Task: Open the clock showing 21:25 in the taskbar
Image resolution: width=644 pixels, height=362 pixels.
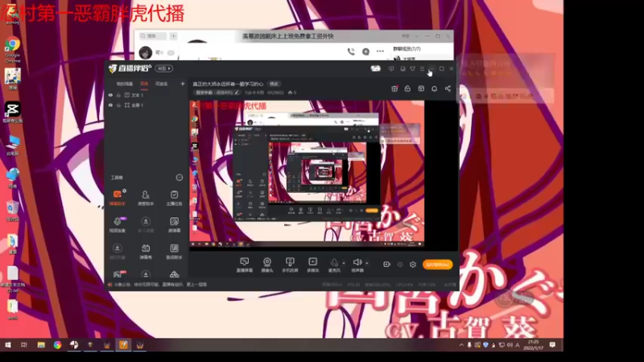Action: [x=533, y=345]
